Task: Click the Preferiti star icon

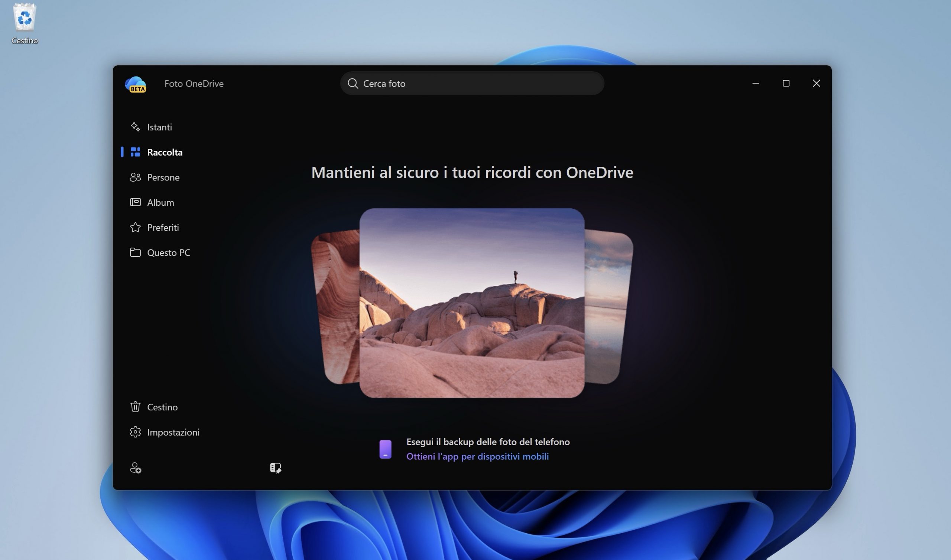Action: tap(135, 227)
